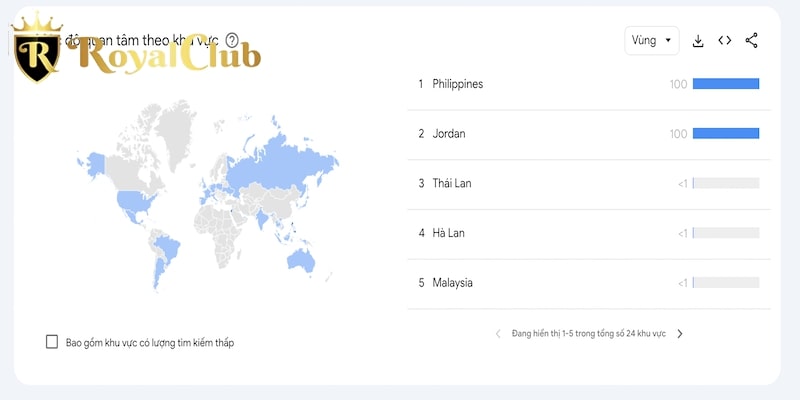Go to next page of regions
This screenshot has height=400, width=800.
tap(680, 334)
